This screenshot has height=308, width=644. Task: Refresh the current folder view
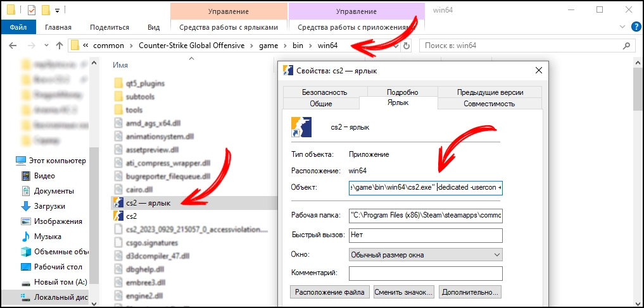click(407, 46)
